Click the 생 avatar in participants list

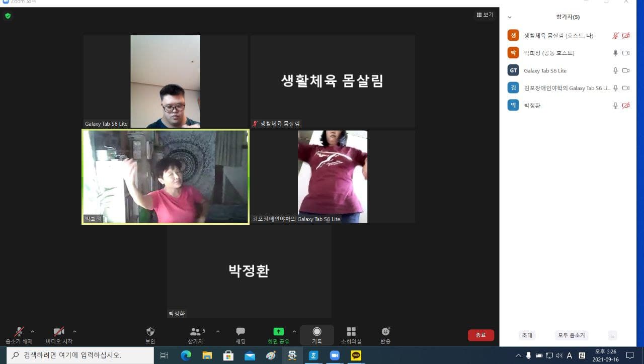(x=513, y=35)
